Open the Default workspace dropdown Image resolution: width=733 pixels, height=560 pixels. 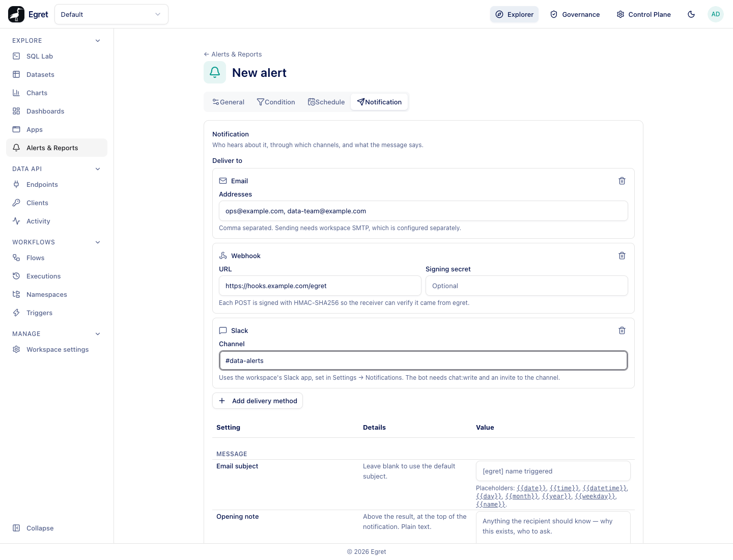click(111, 14)
